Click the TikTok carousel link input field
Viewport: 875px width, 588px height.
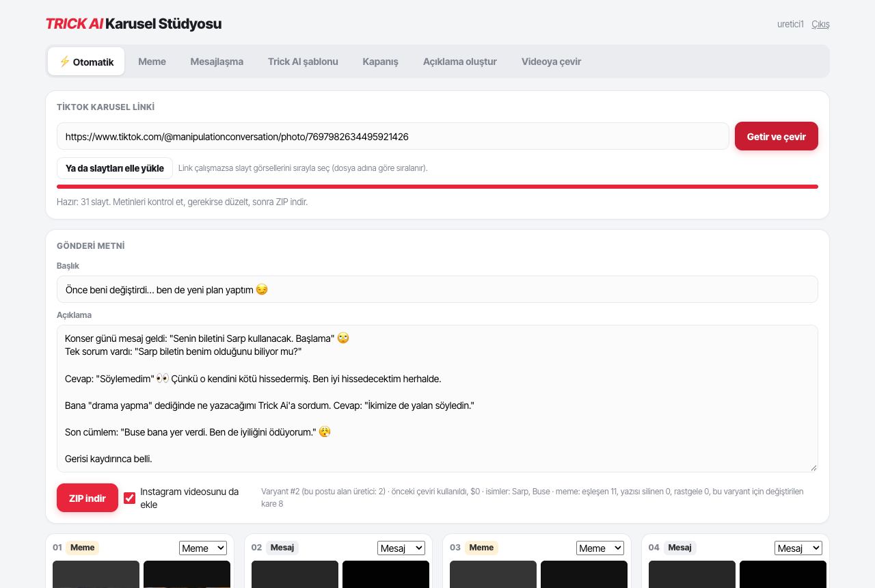pos(392,136)
